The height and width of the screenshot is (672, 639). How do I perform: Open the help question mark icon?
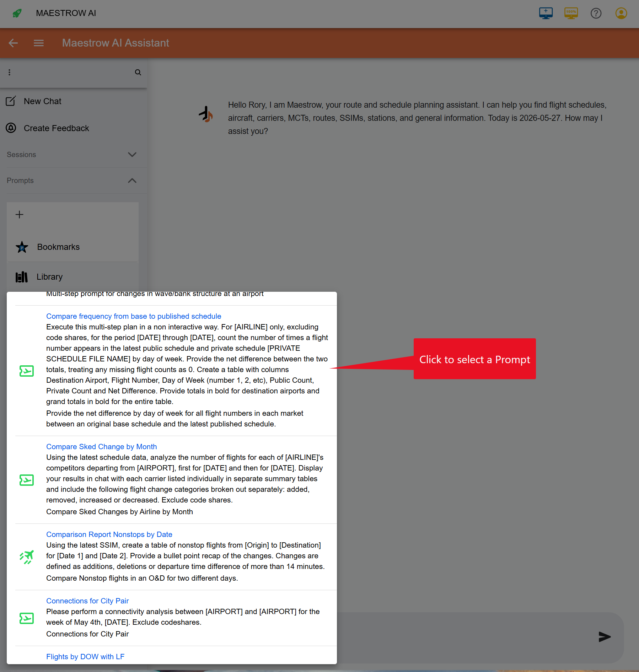pos(596,13)
